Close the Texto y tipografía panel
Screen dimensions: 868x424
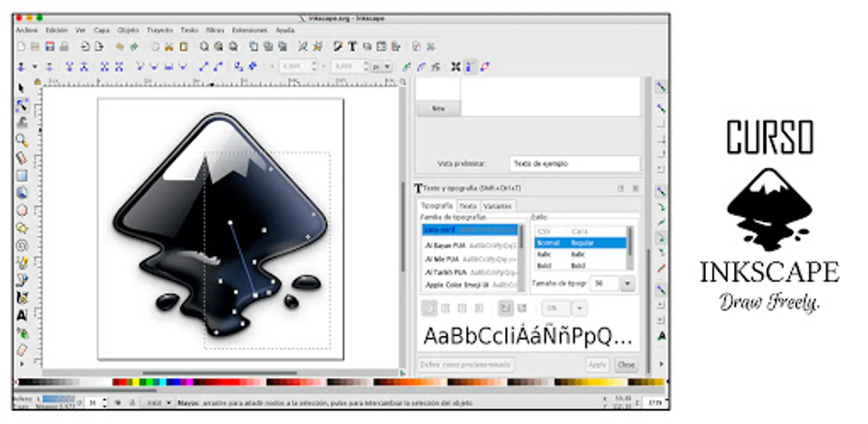[635, 188]
